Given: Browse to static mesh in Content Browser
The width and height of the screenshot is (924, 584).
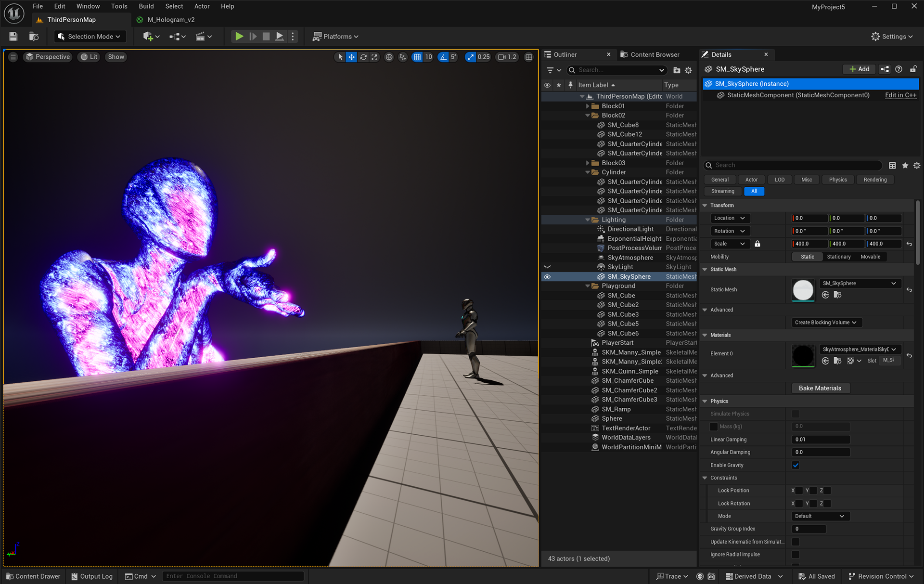Looking at the screenshot, I should tap(837, 295).
